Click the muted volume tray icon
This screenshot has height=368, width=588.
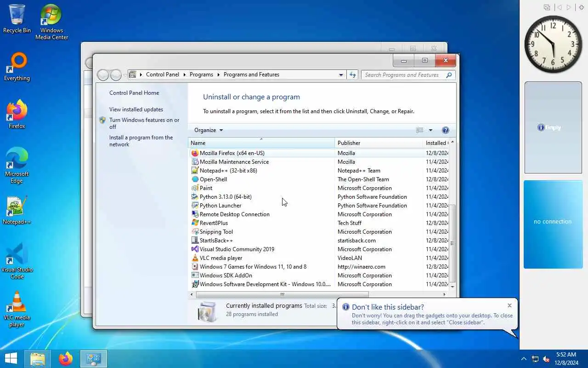[546, 359]
